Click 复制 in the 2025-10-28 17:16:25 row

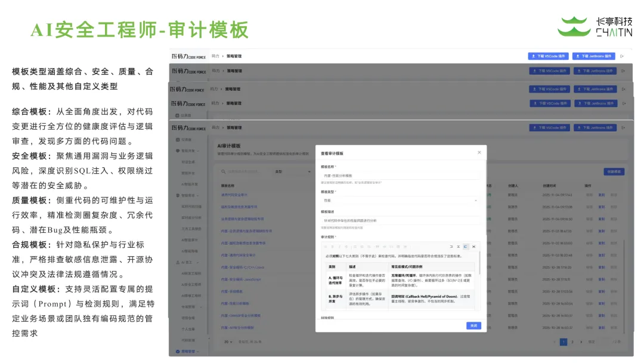coord(602,267)
